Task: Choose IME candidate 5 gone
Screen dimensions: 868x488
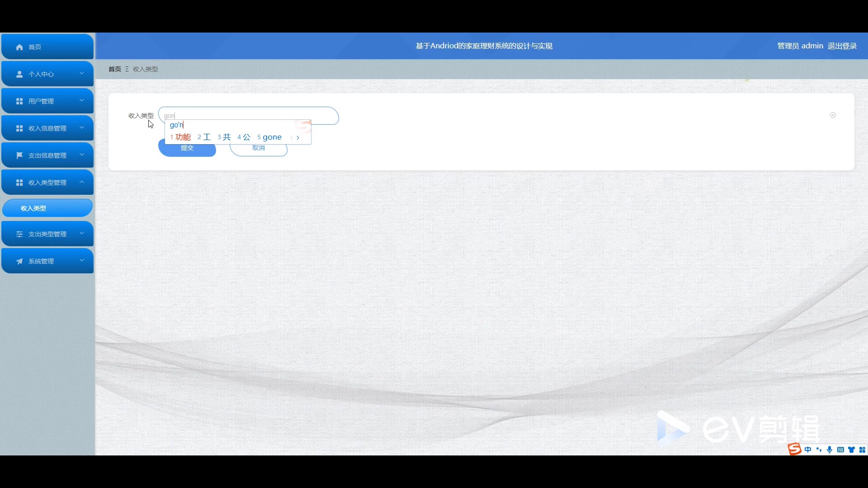Action: [x=269, y=137]
